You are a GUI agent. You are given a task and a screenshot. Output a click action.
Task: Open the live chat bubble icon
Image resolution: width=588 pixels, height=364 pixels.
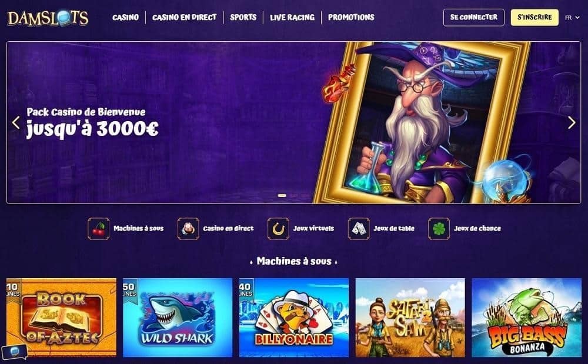pos(14,352)
